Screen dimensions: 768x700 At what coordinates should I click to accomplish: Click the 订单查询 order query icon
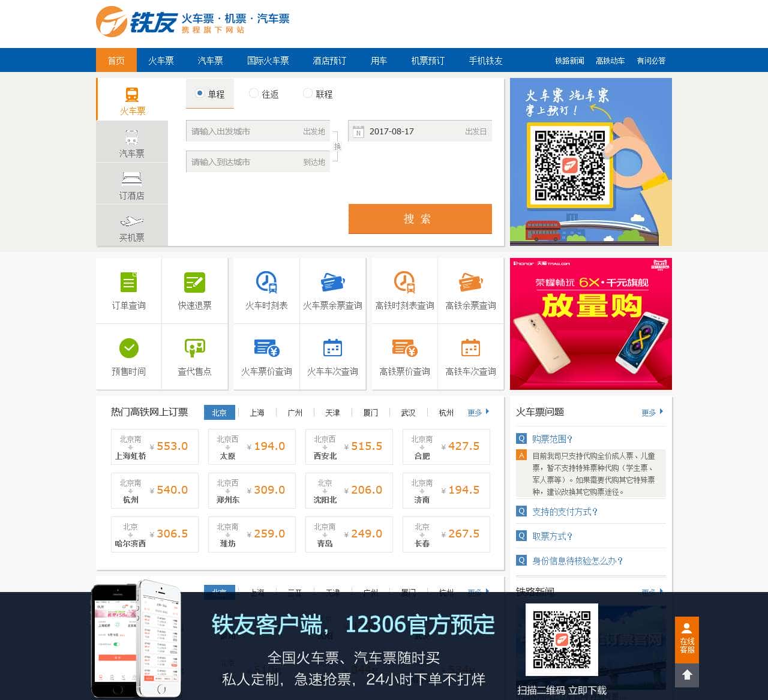[129, 282]
